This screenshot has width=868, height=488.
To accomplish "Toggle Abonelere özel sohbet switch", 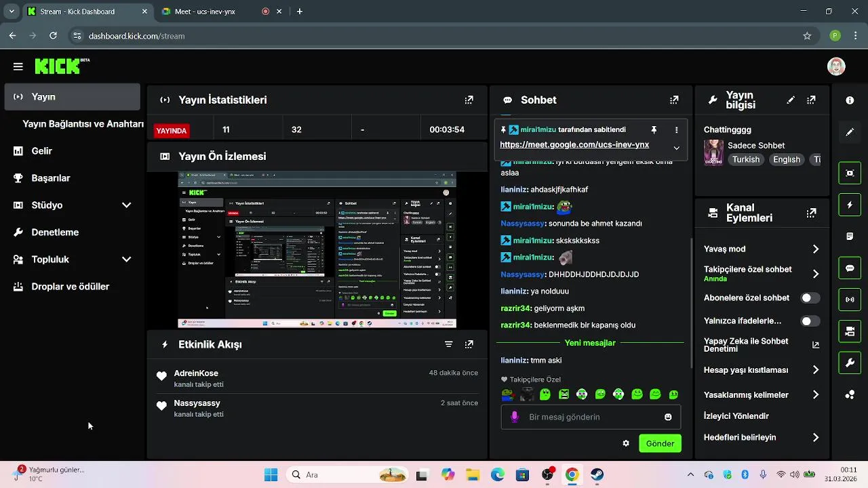I will [810, 298].
